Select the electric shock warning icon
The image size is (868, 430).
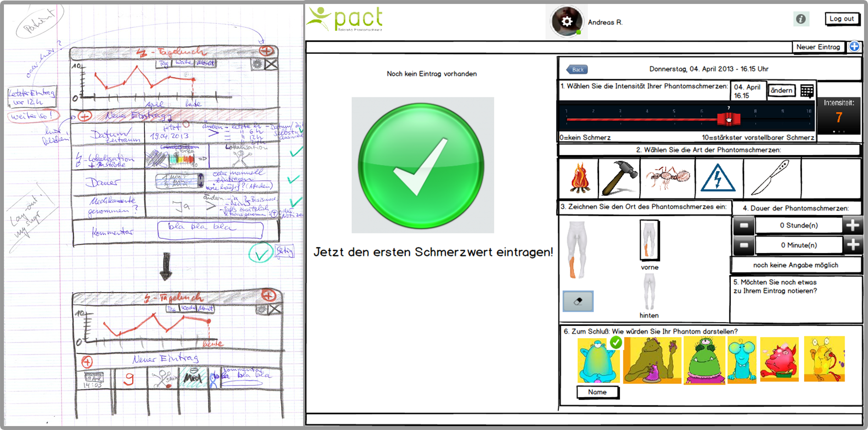coord(718,178)
